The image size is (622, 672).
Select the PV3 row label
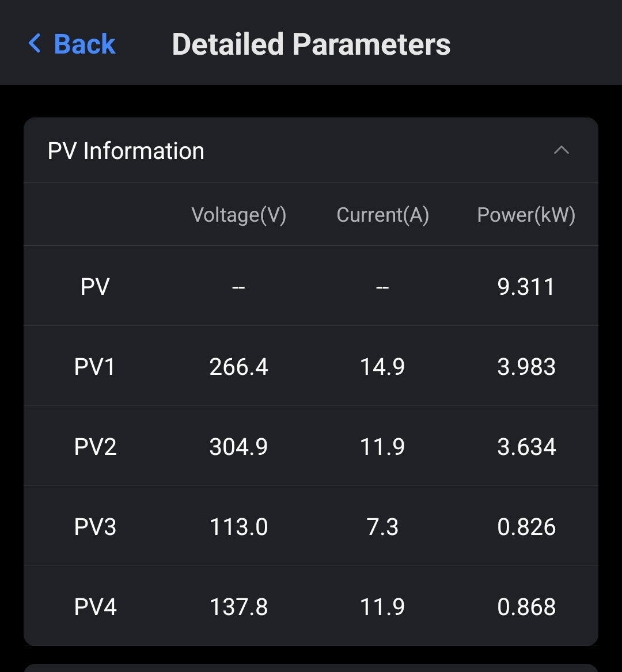tap(95, 527)
